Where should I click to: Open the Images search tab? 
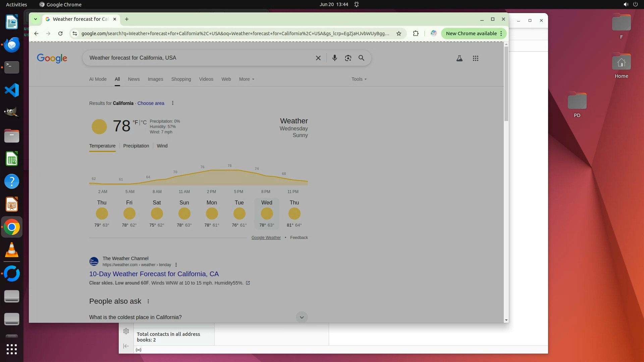click(155, 79)
